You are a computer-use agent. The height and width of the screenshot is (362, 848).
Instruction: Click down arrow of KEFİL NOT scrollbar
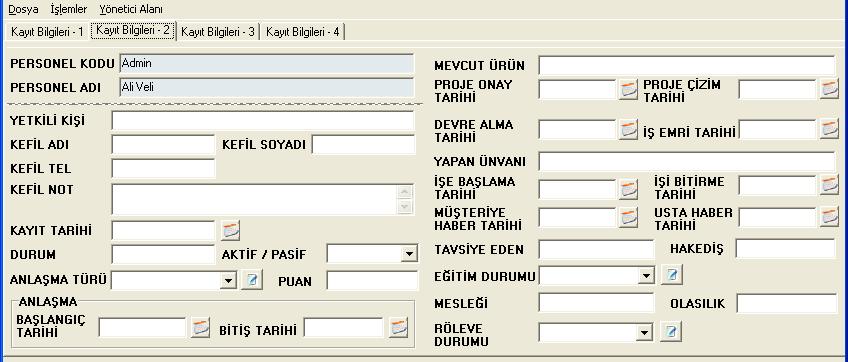coord(405,206)
